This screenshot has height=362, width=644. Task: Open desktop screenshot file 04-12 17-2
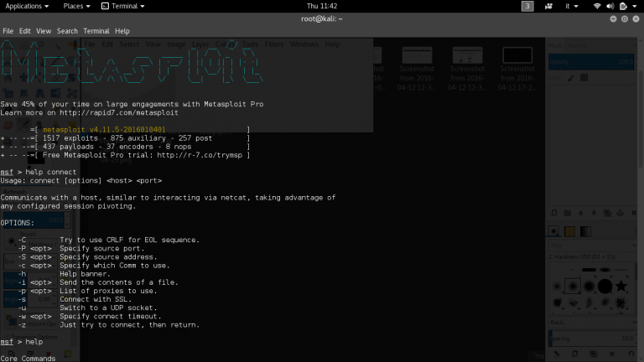[517, 69]
